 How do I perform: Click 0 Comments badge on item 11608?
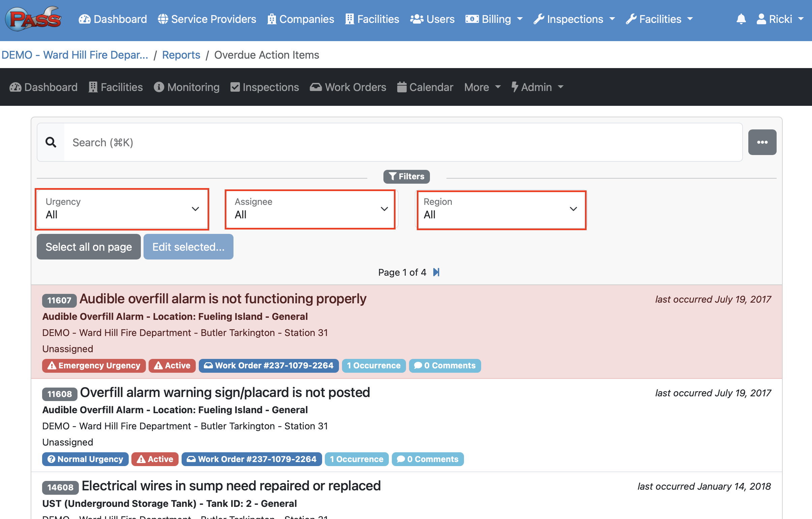click(x=427, y=459)
